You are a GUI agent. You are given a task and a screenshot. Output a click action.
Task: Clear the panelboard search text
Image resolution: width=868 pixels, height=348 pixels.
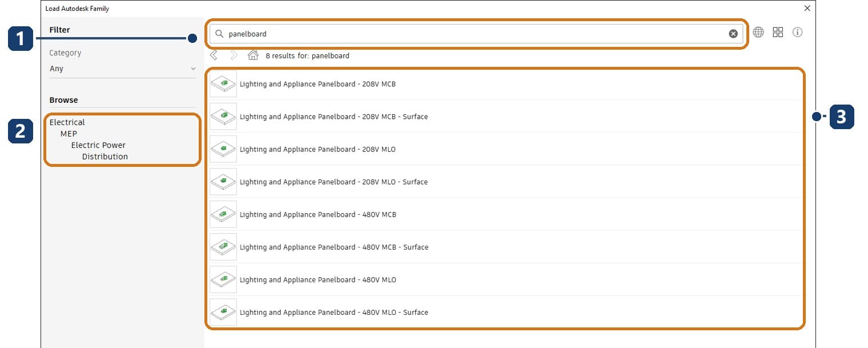733,34
